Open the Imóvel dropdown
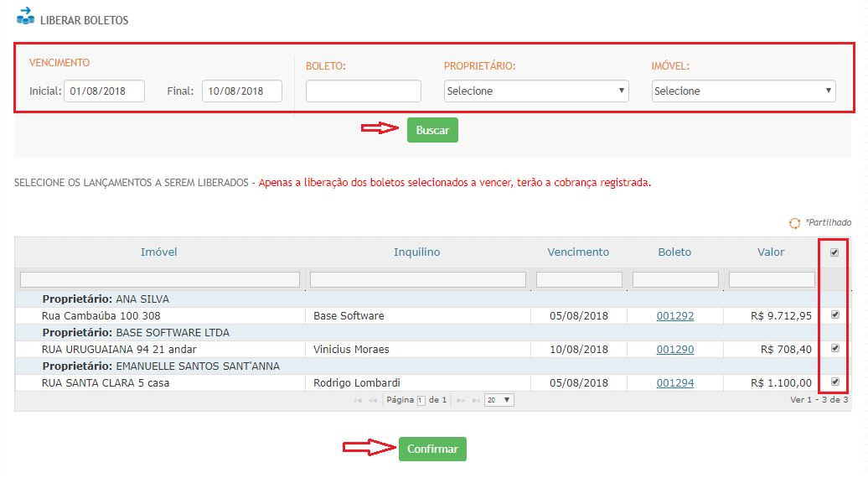Image resolution: width=868 pixels, height=478 pixels. coord(743,91)
